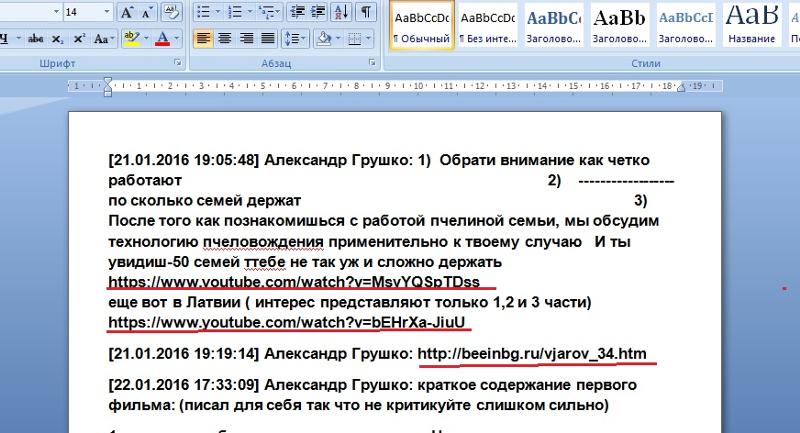800x433 pixels.
Task: Open shading color dropdown arrow
Action: tap(338, 39)
